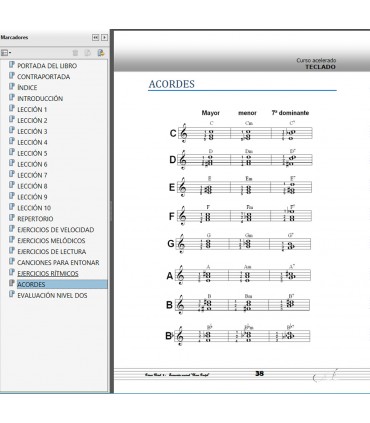Click the G chord row label

171,244
